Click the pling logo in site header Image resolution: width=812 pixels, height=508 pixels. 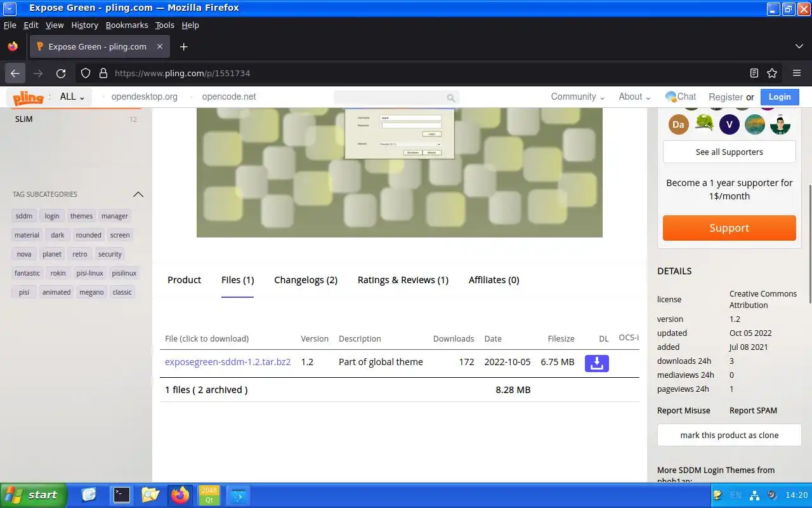28,97
